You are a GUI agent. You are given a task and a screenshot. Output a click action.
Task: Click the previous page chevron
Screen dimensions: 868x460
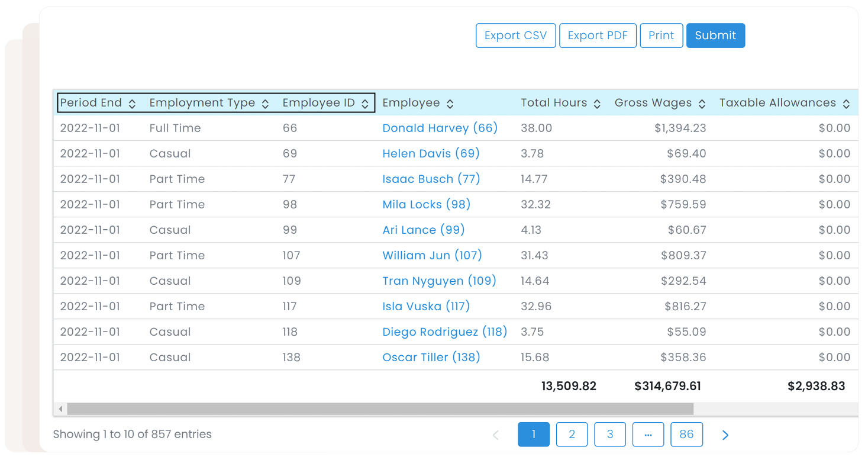pyautogui.click(x=496, y=435)
